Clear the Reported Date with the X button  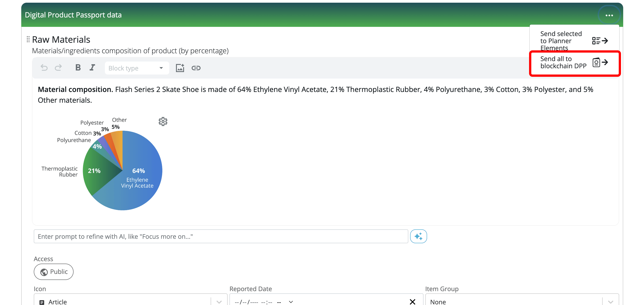tap(412, 302)
